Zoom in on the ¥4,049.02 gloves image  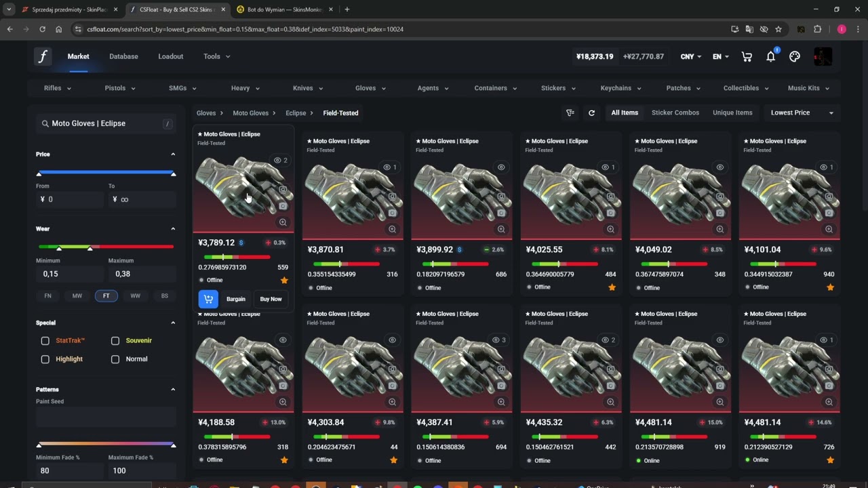pyautogui.click(x=719, y=229)
